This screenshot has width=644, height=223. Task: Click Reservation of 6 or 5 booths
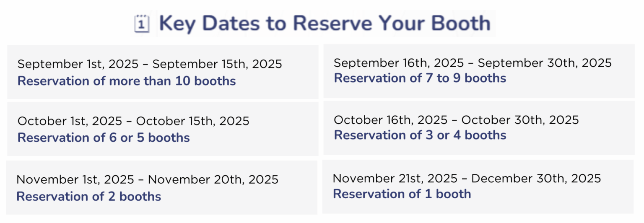coord(104,138)
